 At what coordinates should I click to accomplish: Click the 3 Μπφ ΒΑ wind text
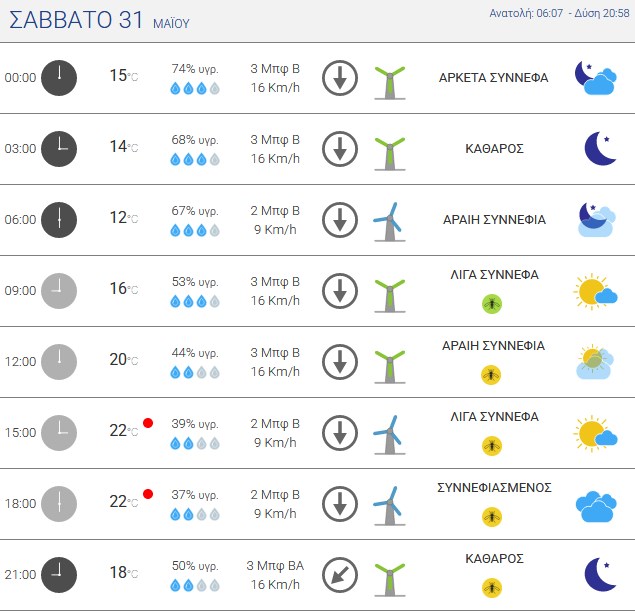pos(275,565)
